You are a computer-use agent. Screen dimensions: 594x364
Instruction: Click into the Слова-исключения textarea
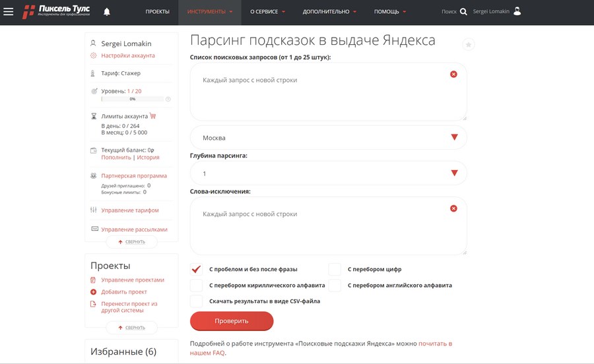pos(329,226)
